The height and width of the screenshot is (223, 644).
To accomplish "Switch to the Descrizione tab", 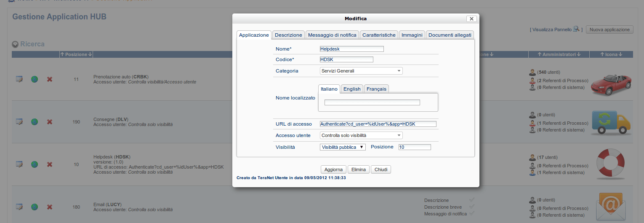I will coord(288,35).
